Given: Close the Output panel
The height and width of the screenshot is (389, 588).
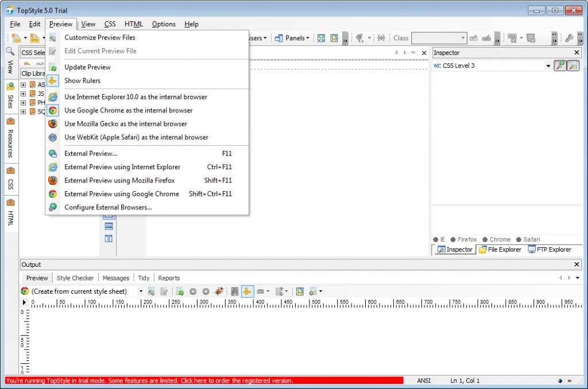Looking at the screenshot, I should [577, 264].
